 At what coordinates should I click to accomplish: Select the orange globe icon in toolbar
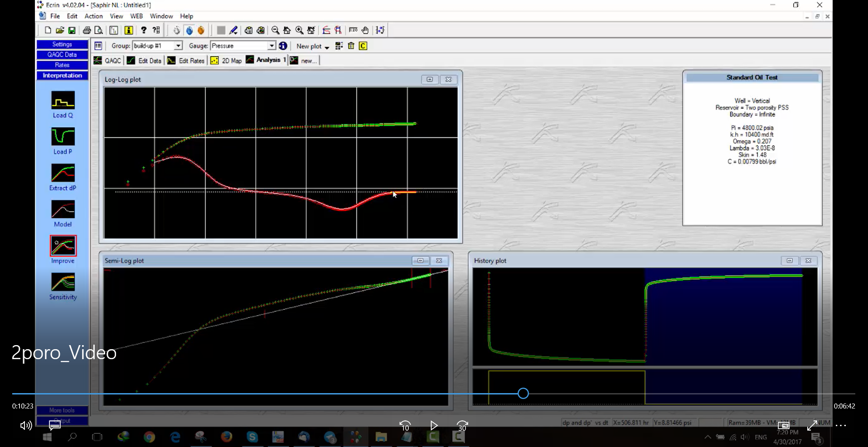pyautogui.click(x=201, y=30)
